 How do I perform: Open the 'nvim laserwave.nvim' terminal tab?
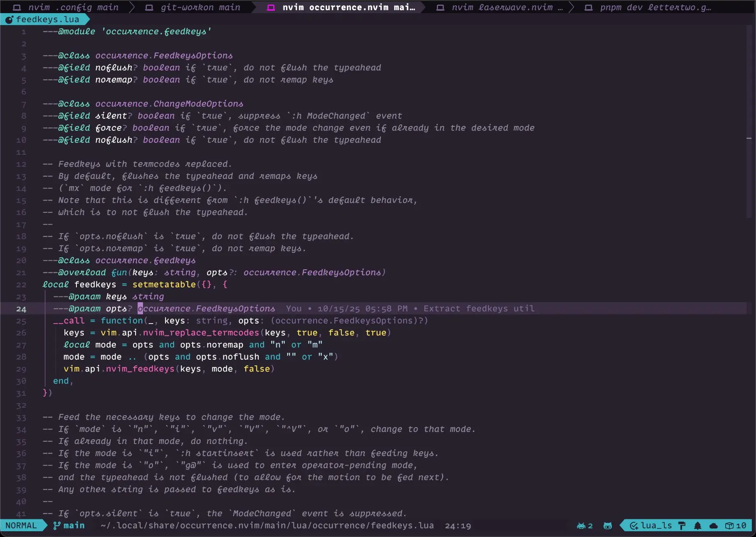click(499, 7)
